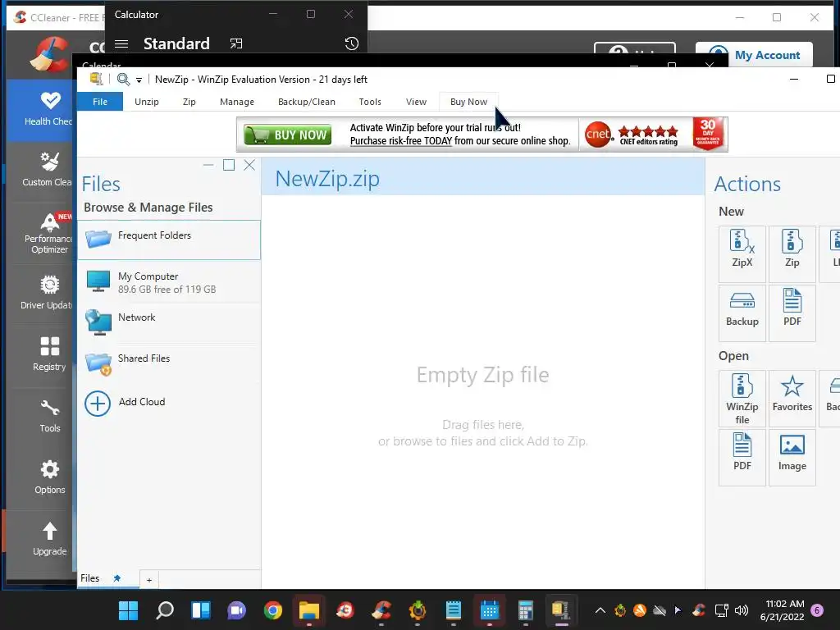Toggle Calculator keep on top icon
This screenshot has height=630, width=840.
point(236,44)
